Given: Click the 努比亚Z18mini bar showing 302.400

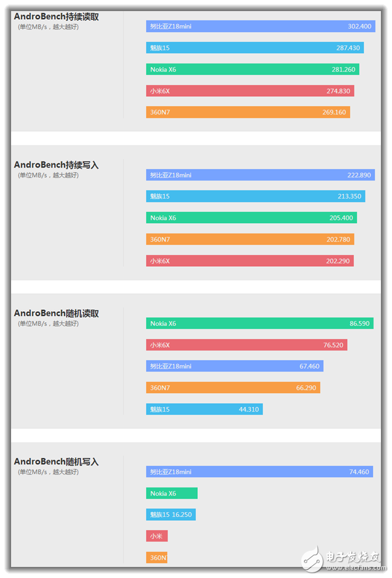Looking at the screenshot, I should click(x=260, y=26).
